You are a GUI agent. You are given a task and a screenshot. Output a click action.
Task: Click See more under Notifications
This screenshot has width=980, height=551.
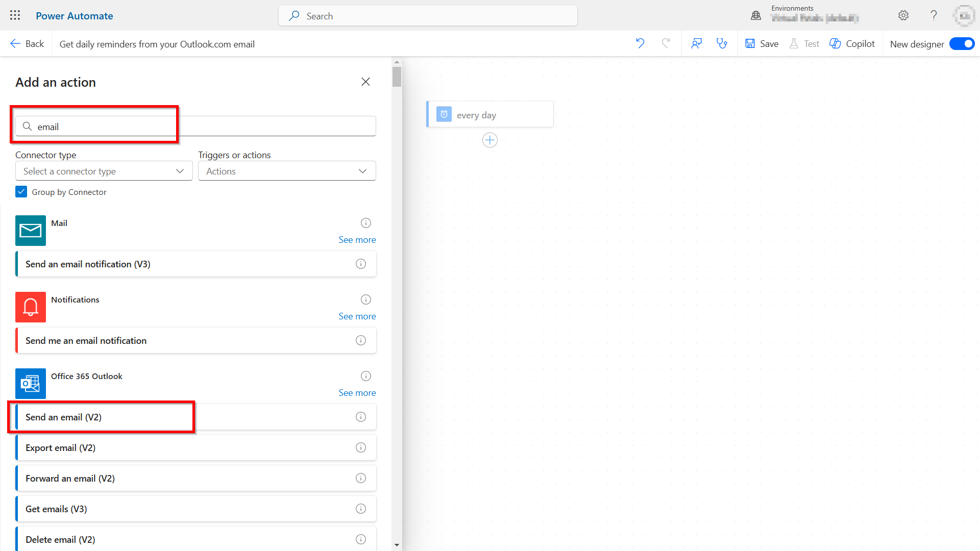click(357, 316)
